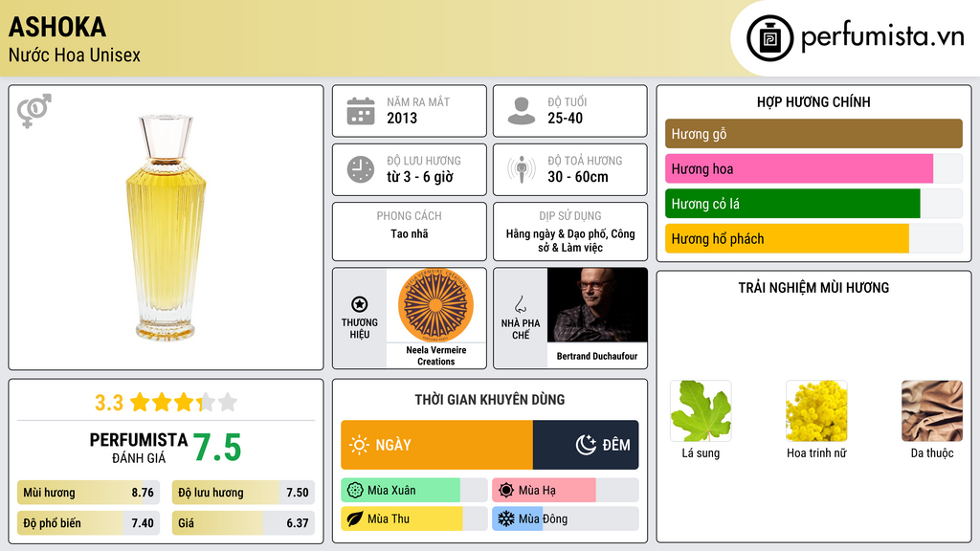Click the Tao nhã style value

(410, 233)
